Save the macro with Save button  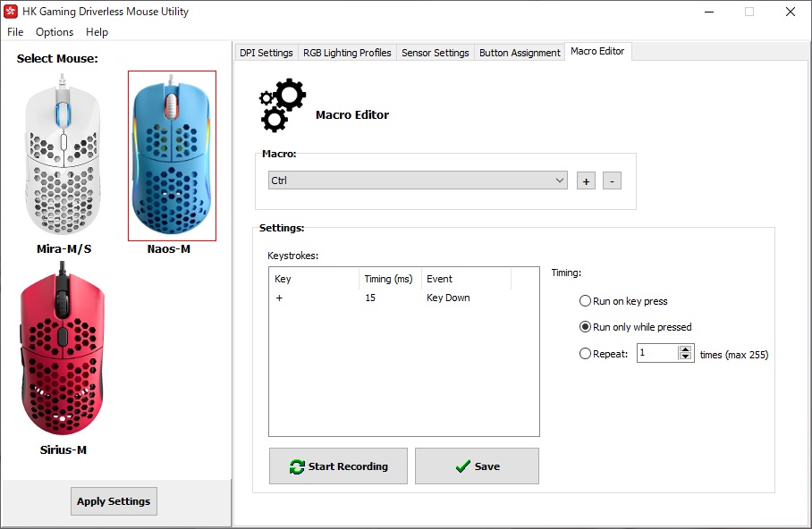point(477,466)
